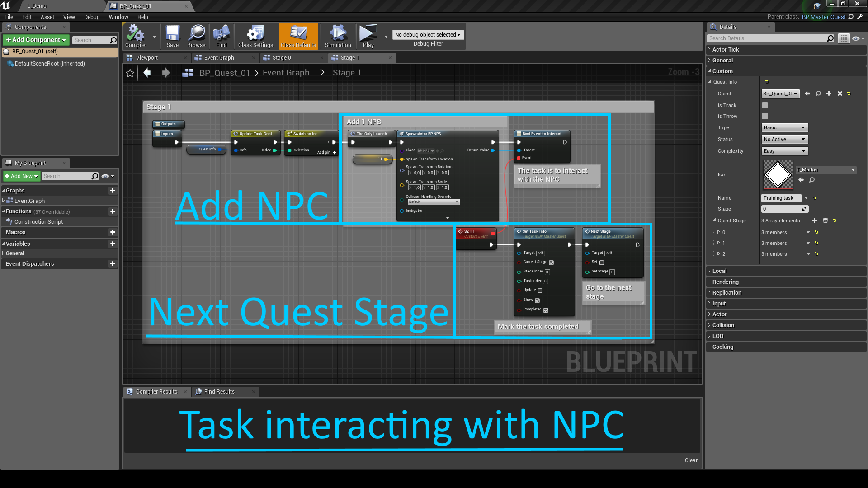Enable the is Throw checkbox
Image resolution: width=868 pixels, height=488 pixels.
[765, 116]
